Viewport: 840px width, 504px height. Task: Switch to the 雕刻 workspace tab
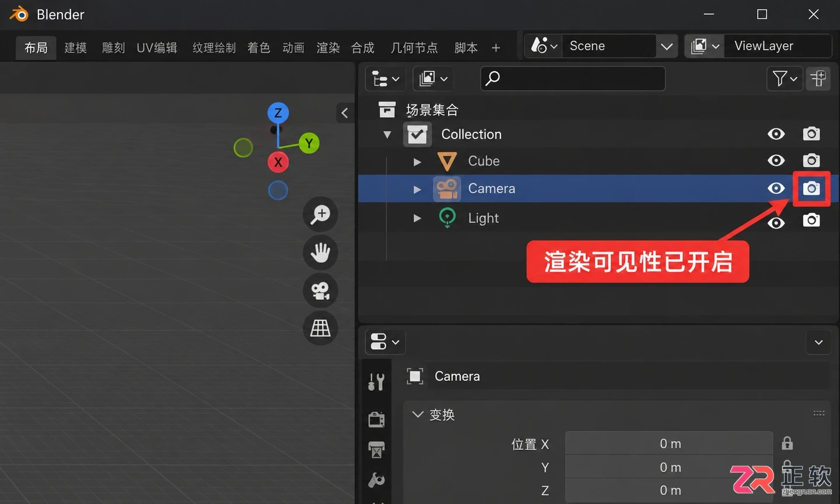(113, 47)
